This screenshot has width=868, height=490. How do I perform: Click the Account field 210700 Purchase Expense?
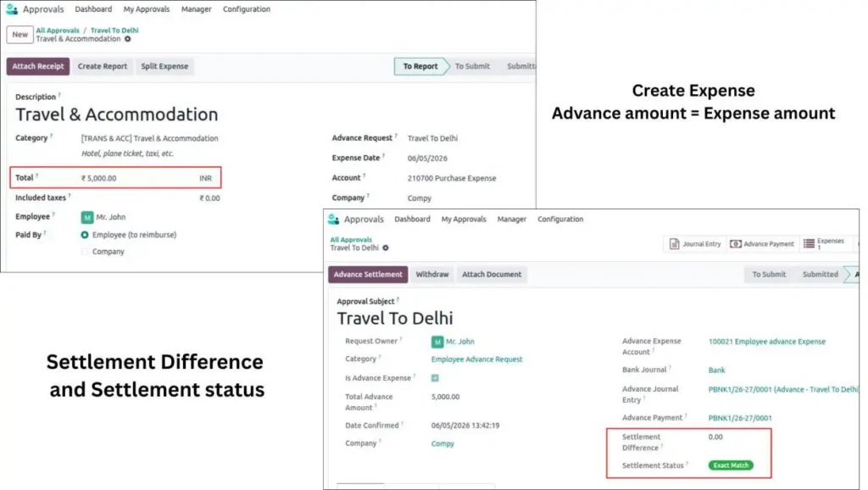tap(452, 179)
